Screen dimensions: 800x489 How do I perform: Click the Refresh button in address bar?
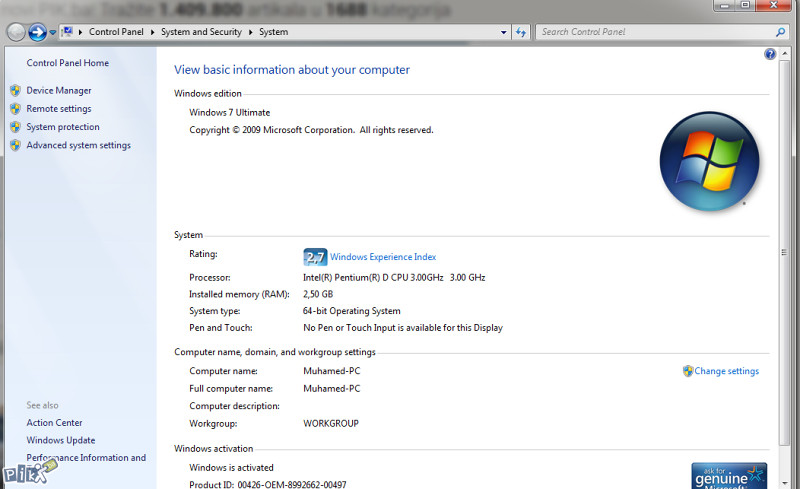(x=520, y=32)
